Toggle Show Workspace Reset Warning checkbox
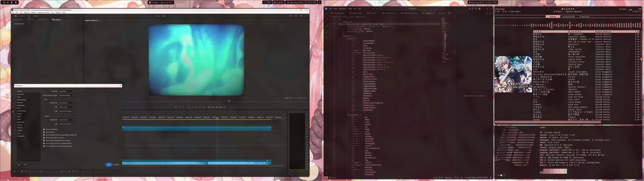The width and height of the screenshot is (644, 181). (44, 135)
